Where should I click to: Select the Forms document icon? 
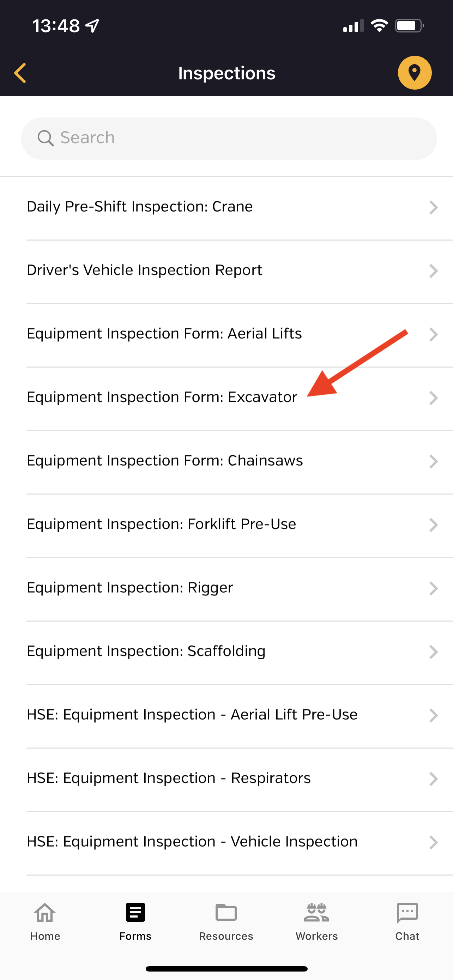(x=135, y=912)
